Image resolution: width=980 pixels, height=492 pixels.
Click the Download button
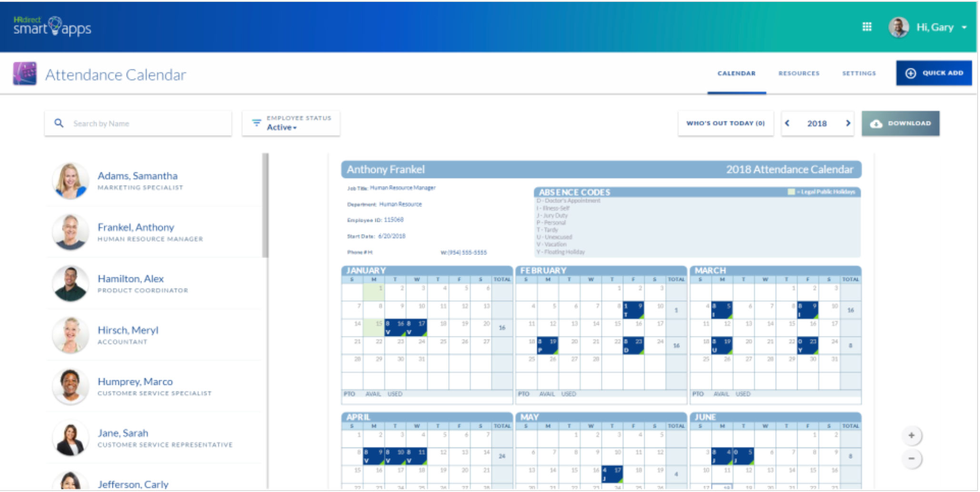point(900,123)
